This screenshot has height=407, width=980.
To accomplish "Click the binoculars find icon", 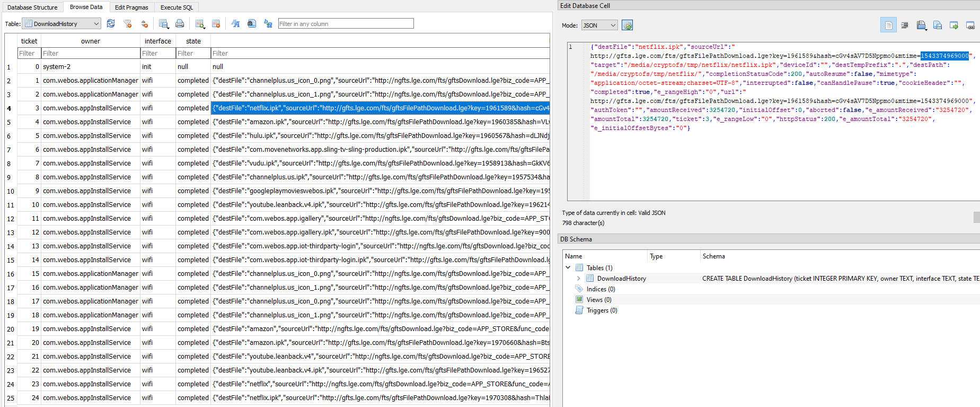I will [252, 23].
